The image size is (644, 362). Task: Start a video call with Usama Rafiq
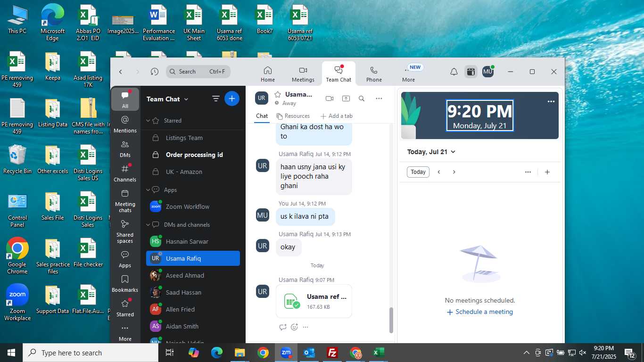330,99
